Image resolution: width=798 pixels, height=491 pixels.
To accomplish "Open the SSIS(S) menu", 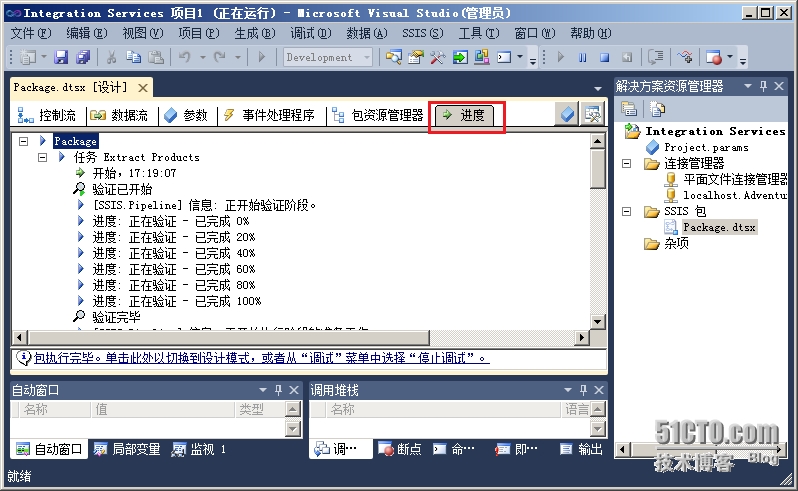I will 422,34.
